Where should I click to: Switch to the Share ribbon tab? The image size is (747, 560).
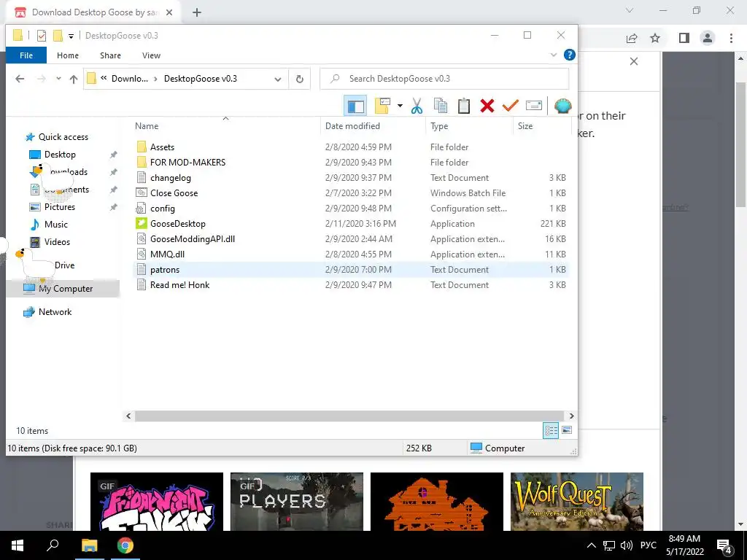point(110,55)
